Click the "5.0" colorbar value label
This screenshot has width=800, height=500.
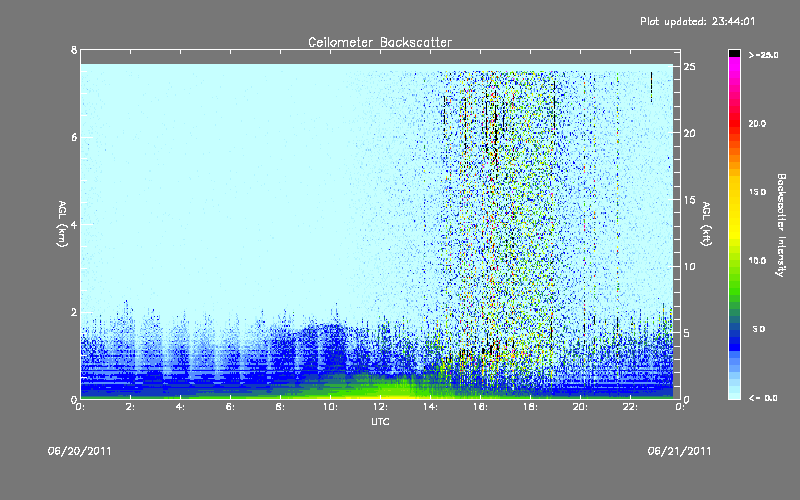[759, 329]
